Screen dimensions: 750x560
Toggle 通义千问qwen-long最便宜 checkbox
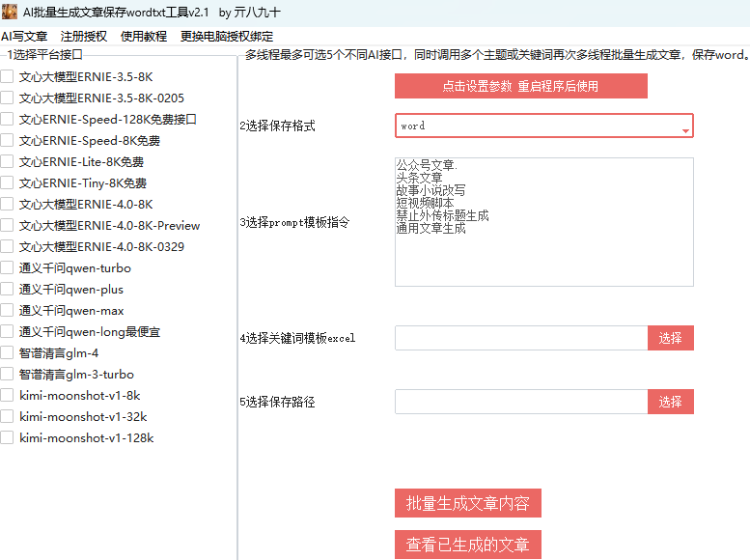(8, 331)
